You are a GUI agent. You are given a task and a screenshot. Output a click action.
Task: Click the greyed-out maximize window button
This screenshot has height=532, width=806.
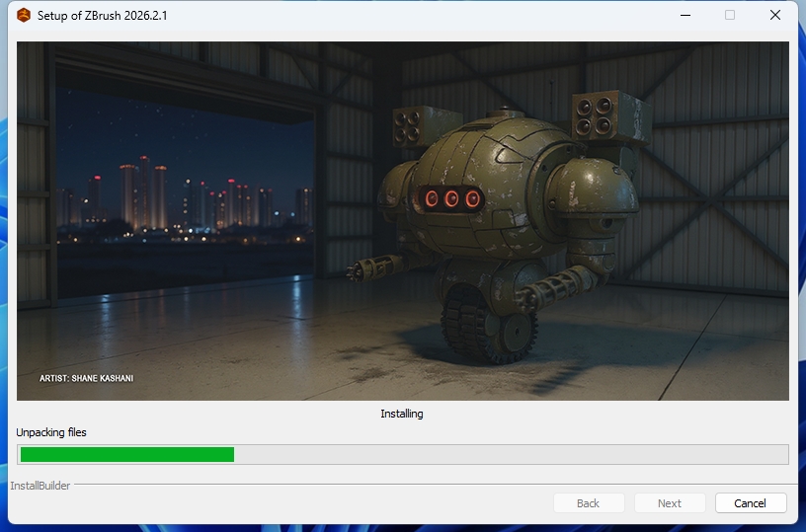coord(730,16)
